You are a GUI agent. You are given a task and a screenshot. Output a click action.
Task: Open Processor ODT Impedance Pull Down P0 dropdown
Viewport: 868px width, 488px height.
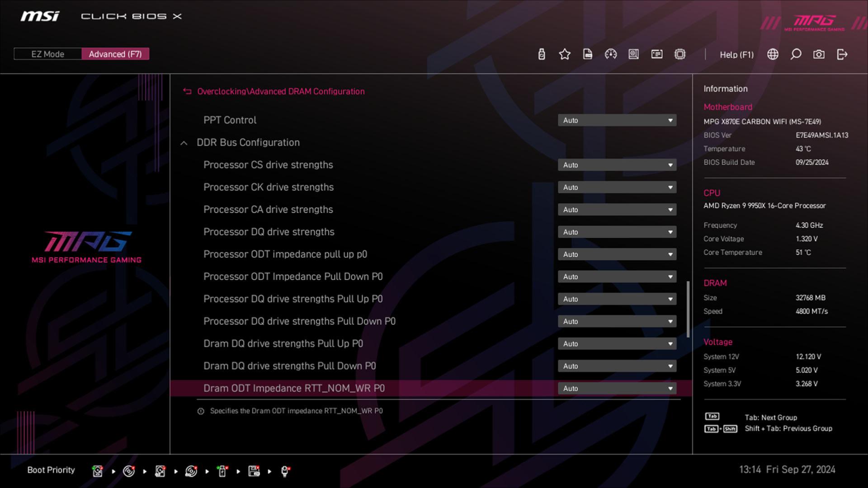tap(617, 277)
